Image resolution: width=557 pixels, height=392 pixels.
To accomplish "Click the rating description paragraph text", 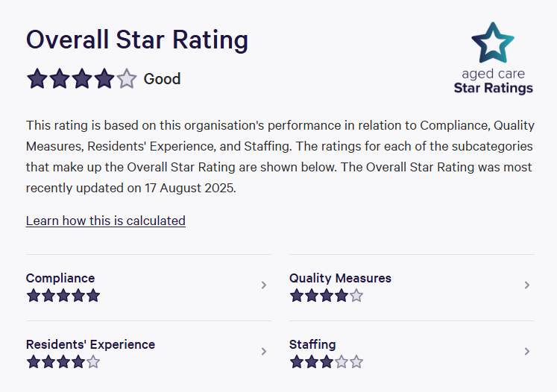I will click(280, 157).
